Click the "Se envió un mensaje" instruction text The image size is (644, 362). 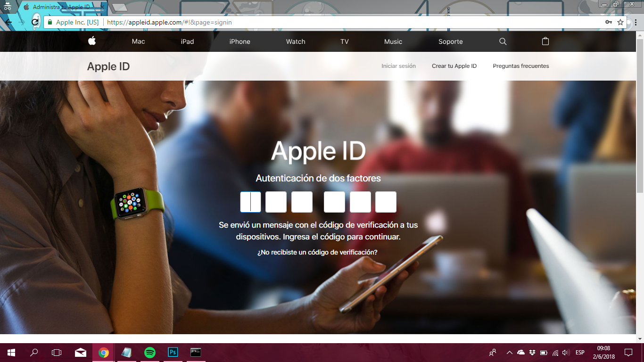(318, 231)
